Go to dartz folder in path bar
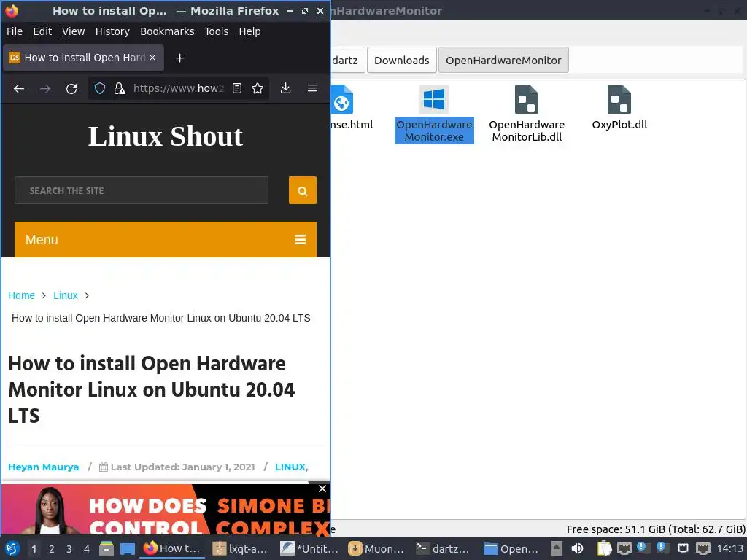The image size is (747, 560). (347, 61)
